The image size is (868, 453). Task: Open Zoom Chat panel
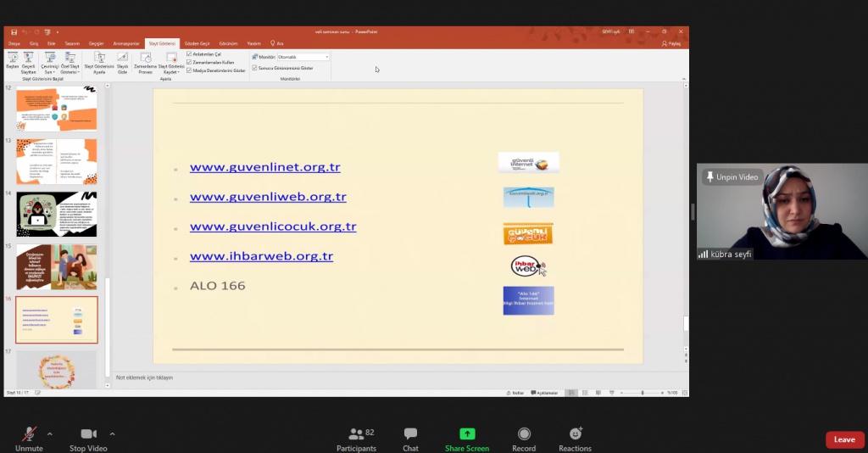tap(411, 439)
